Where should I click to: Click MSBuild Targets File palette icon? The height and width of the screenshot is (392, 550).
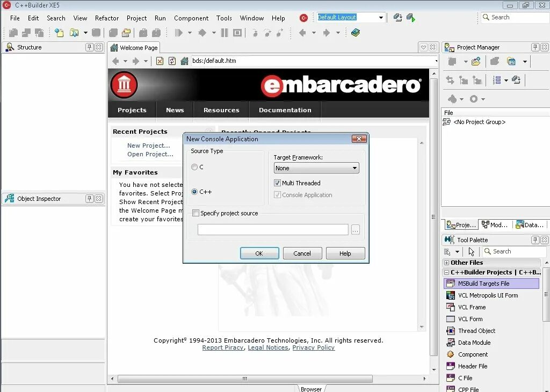pyautogui.click(x=451, y=284)
